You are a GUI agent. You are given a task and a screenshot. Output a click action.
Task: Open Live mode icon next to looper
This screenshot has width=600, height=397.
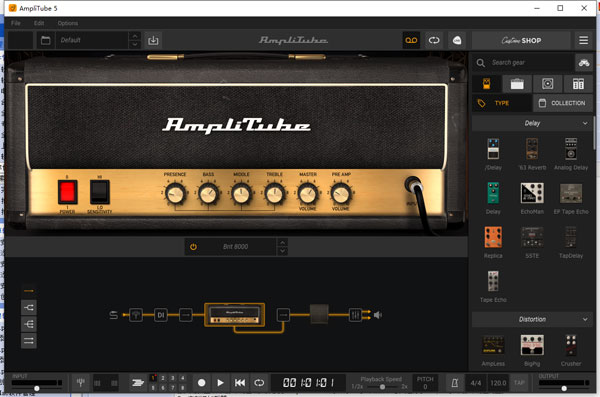coord(457,40)
